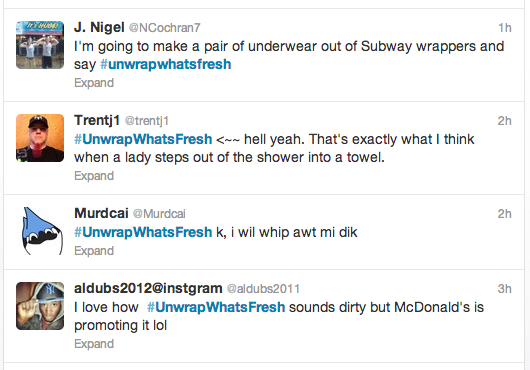Expand the aldubs2012@instgram tweet

pos(94,344)
